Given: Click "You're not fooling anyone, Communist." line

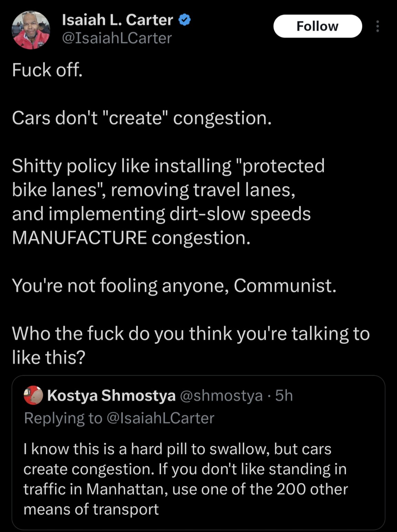Looking at the screenshot, I should pos(174,285).
